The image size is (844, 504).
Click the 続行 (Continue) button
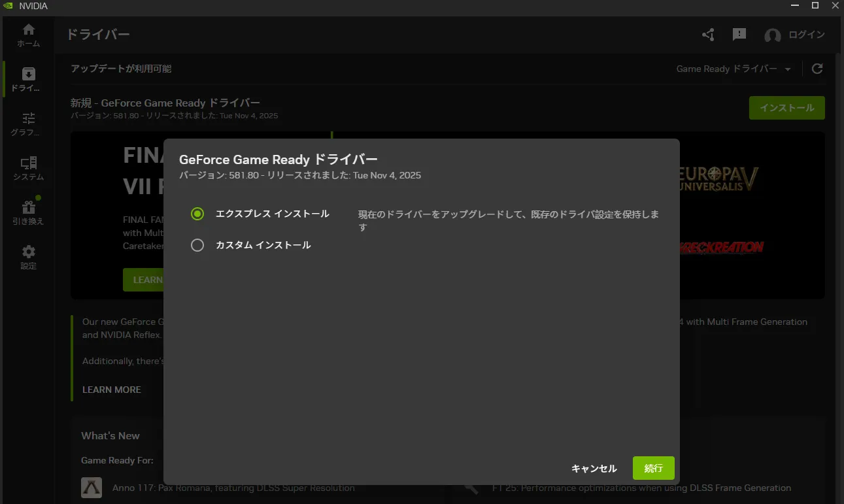653,468
